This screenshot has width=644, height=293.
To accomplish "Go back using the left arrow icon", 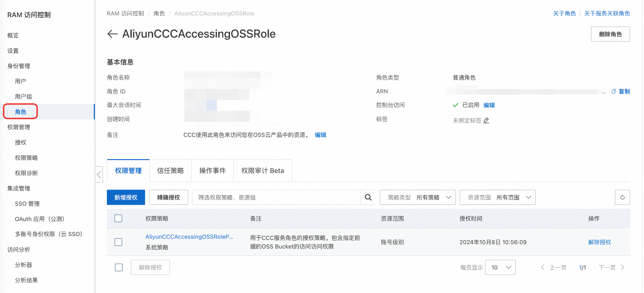I will [112, 34].
